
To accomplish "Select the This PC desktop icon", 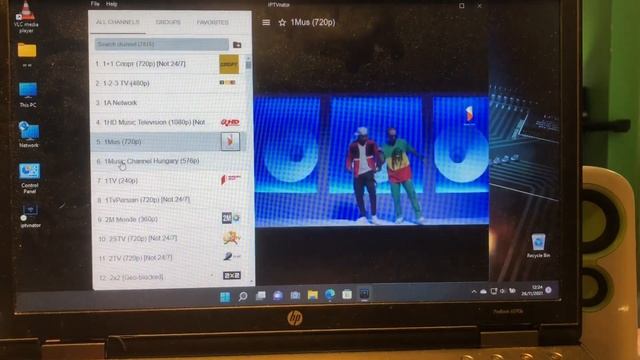I will pos(28,95).
